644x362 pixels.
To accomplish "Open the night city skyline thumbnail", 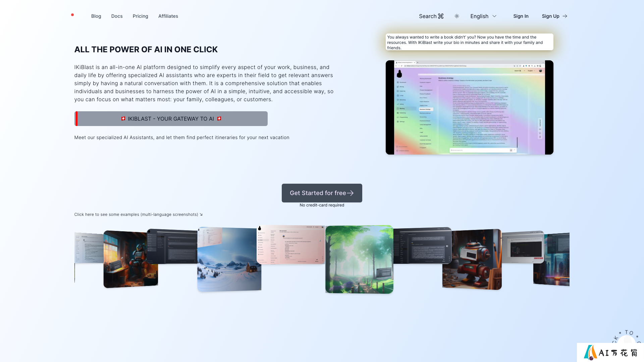I will click(x=551, y=260).
